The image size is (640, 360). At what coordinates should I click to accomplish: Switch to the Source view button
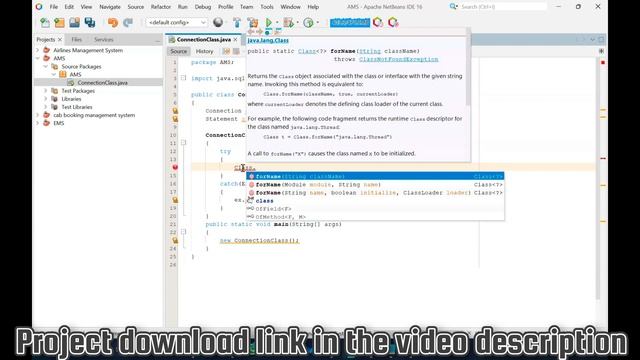tap(178, 51)
